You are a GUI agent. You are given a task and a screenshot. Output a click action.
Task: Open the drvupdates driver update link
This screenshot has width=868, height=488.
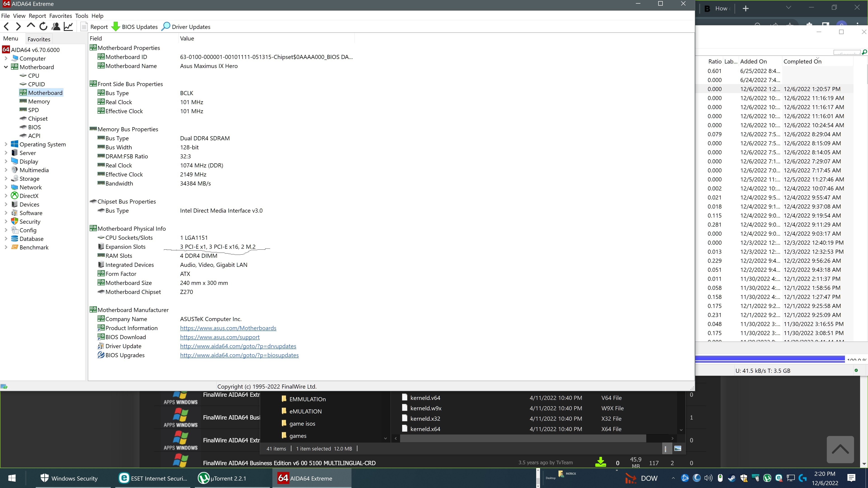click(238, 346)
